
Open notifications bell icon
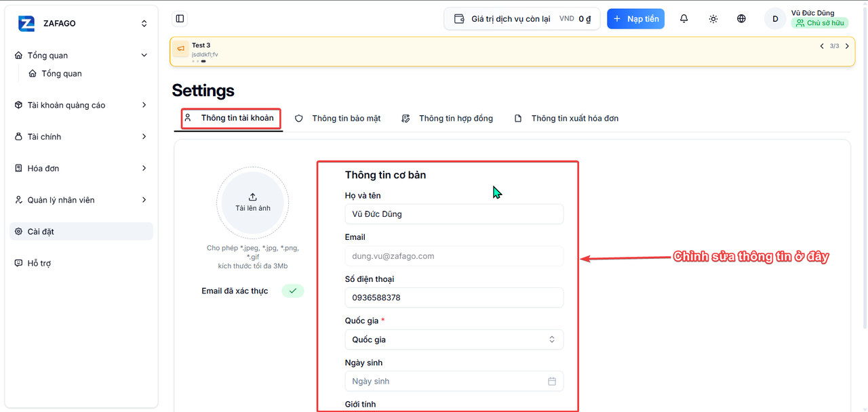pyautogui.click(x=684, y=19)
